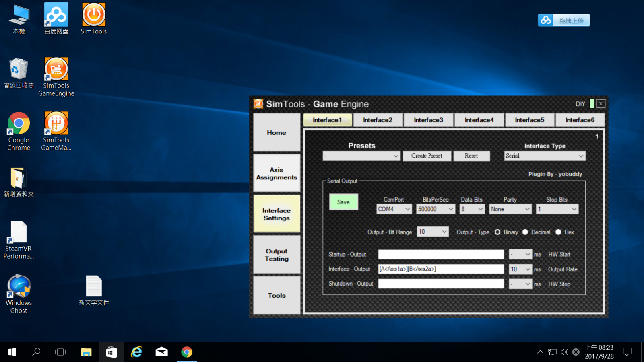Select Hex output type
The height and width of the screenshot is (362, 644).
point(558,232)
